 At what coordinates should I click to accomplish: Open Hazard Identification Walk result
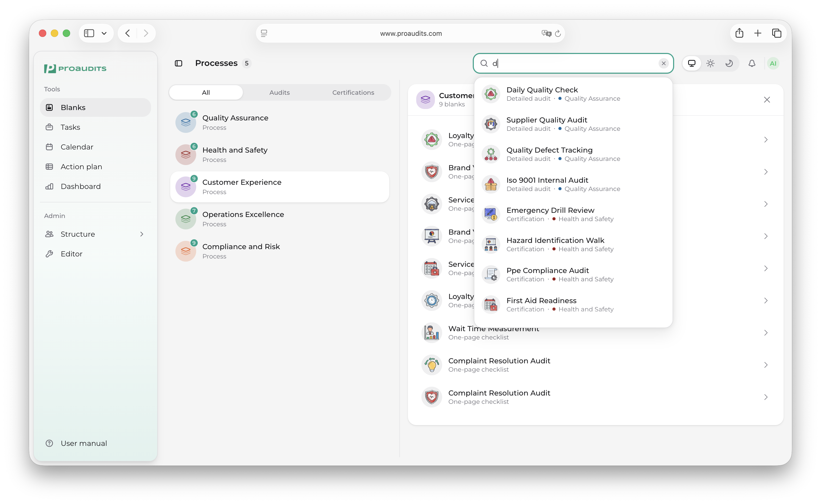tap(573, 244)
